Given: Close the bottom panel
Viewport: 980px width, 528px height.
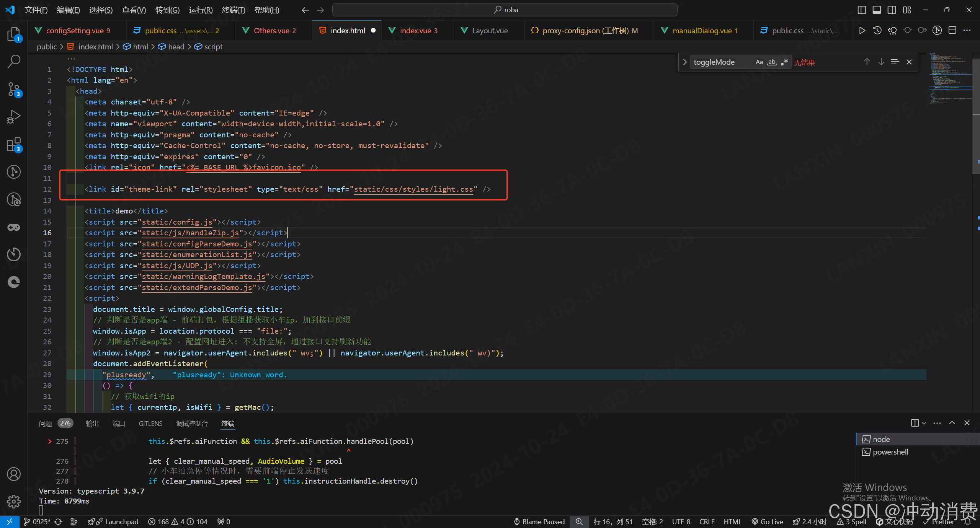Looking at the screenshot, I should click(967, 423).
